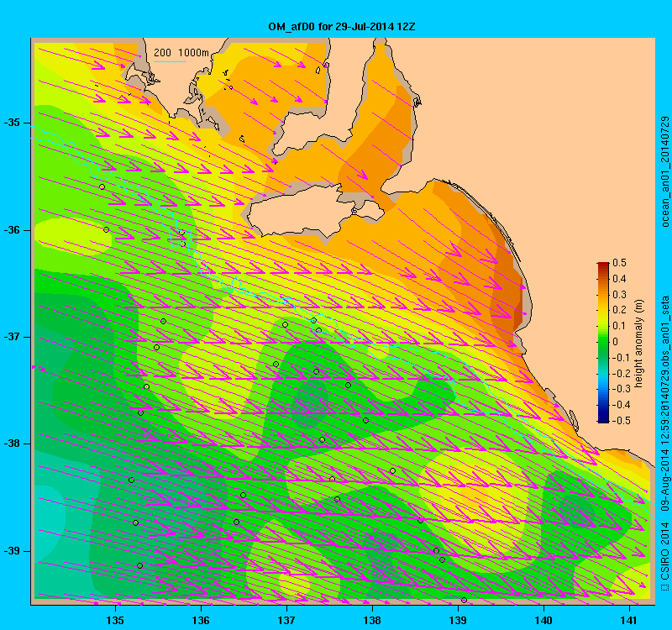
Task: Click the -0.2 value on the color scale
Action: click(x=622, y=373)
